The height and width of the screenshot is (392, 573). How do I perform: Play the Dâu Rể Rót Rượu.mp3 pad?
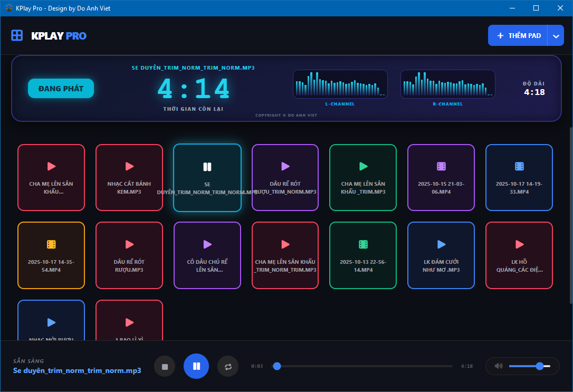click(129, 255)
